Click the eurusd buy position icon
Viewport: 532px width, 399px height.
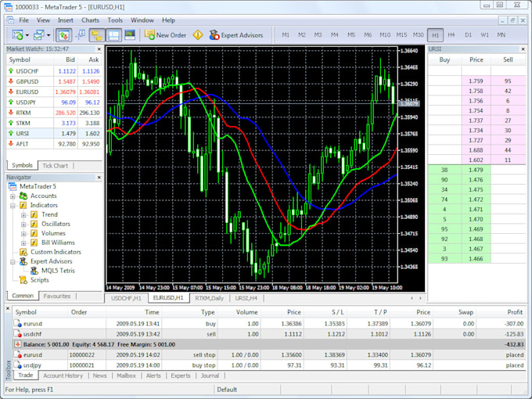point(18,324)
